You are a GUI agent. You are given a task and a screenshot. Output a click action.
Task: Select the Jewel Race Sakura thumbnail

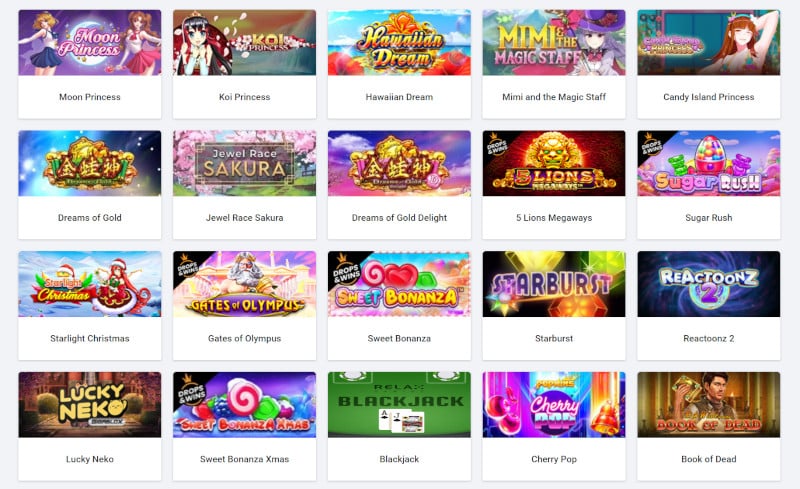244,163
